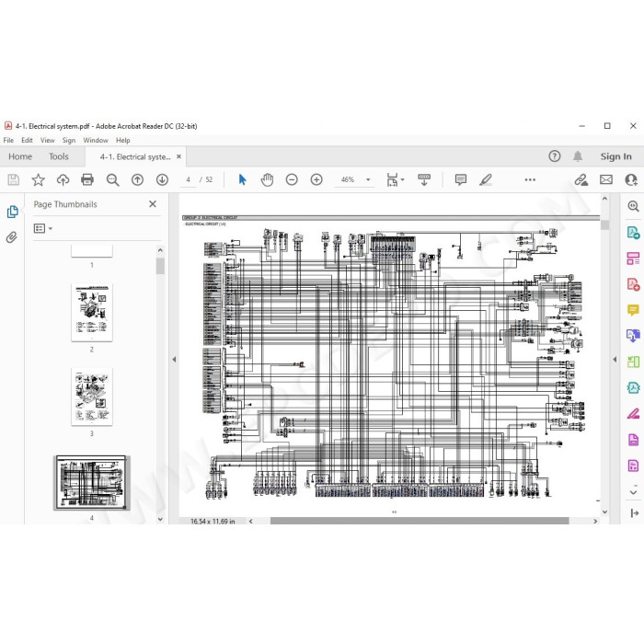Collapse the left navigation pane arrow
The height and width of the screenshot is (644, 644).
[174, 360]
